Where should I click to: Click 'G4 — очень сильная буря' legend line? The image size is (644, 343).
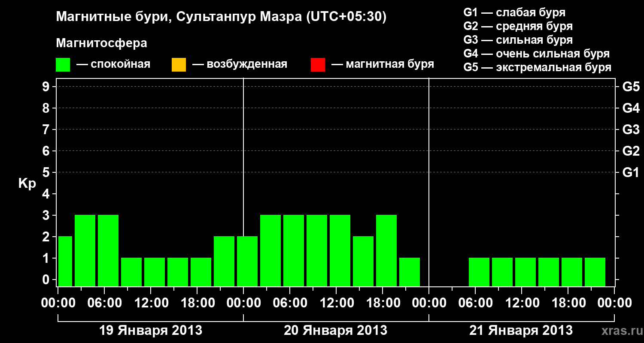click(537, 53)
